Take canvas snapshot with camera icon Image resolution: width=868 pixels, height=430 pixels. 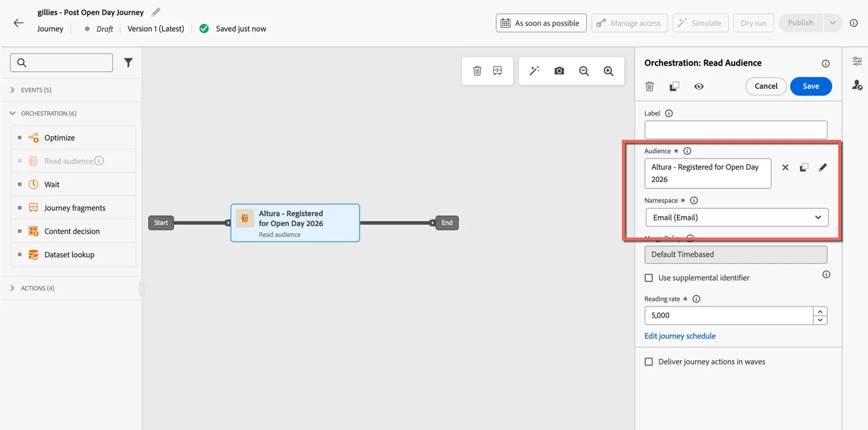click(x=559, y=71)
